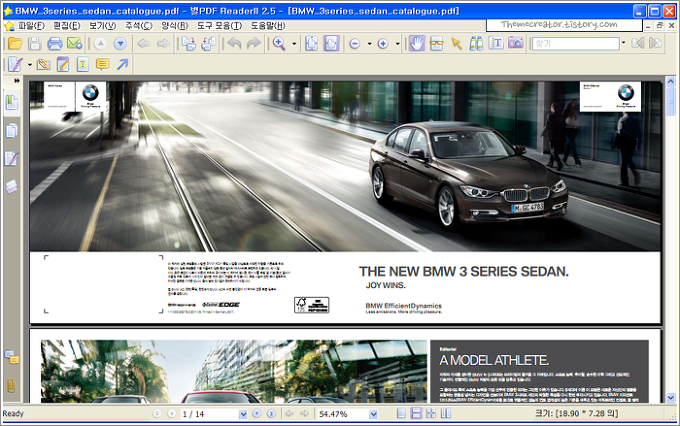The width and height of the screenshot is (680, 426).
Task: Click the find next icon
Action: coord(655,43)
